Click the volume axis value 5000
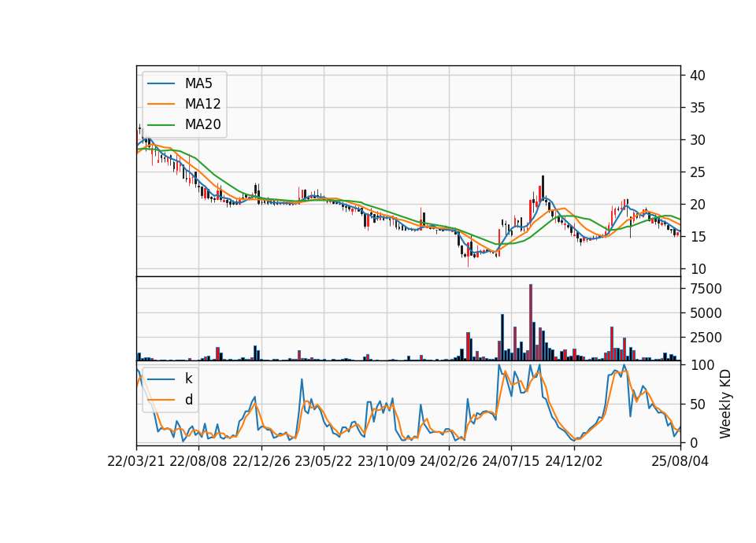756x543 pixels. click(706, 314)
